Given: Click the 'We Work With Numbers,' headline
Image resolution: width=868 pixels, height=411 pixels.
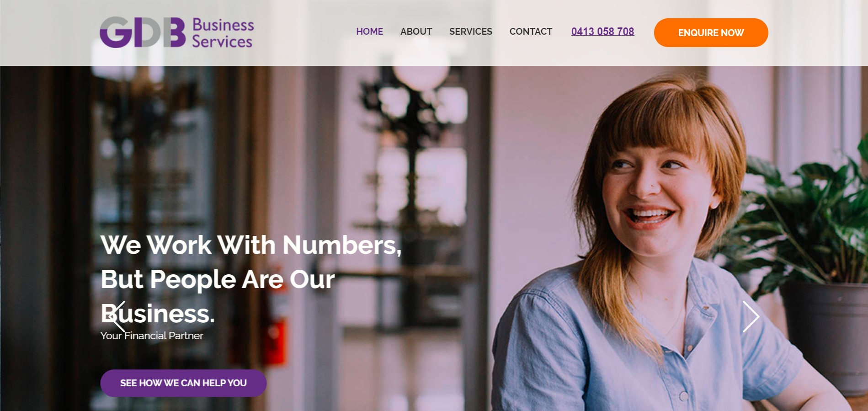Looking at the screenshot, I should pos(251,245).
